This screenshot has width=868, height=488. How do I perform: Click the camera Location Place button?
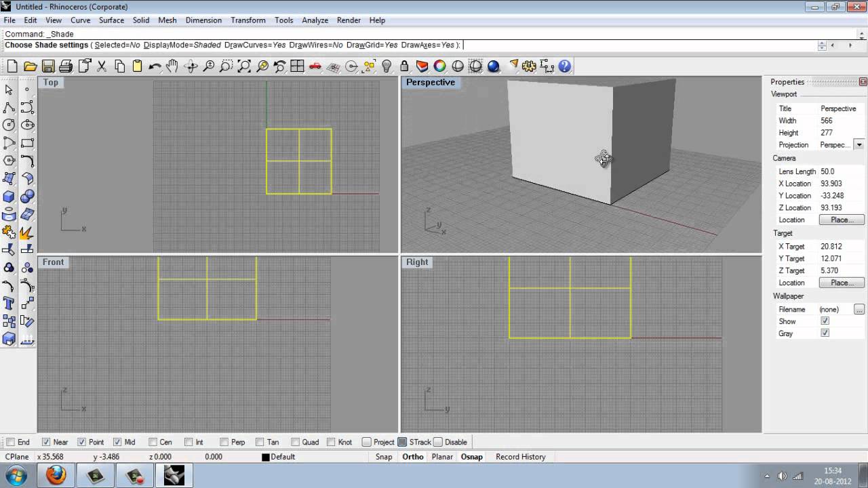842,220
